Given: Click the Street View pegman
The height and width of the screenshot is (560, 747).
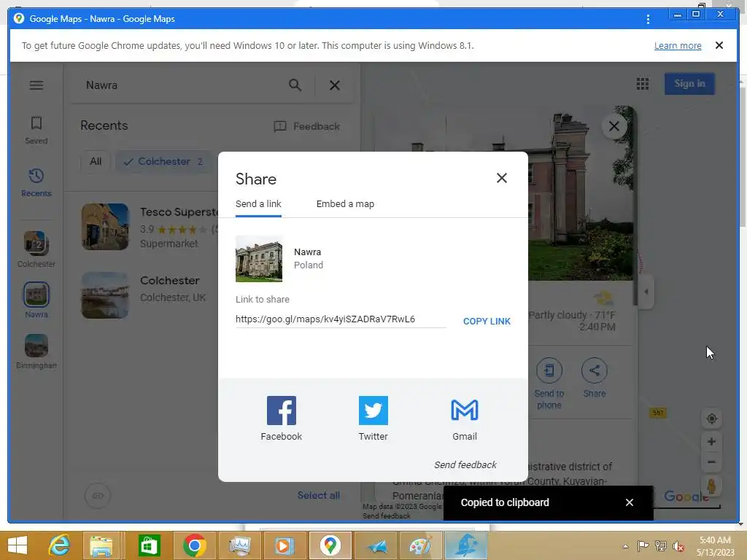Looking at the screenshot, I should 711,486.
